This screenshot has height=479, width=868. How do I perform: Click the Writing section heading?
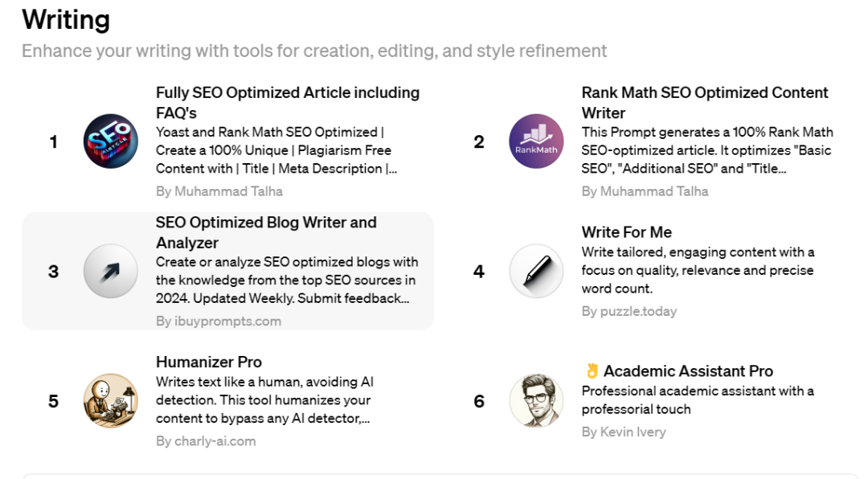(x=66, y=20)
